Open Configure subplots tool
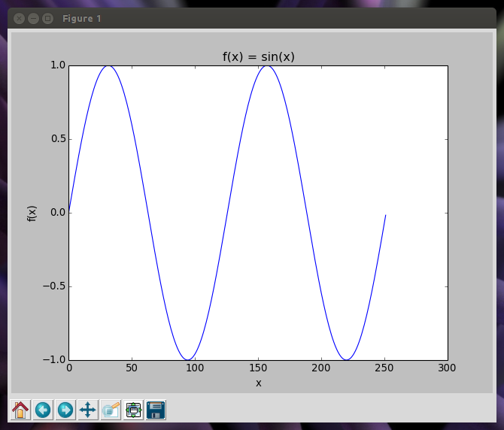Viewport: 504px width, 430px height. pos(133,410)
